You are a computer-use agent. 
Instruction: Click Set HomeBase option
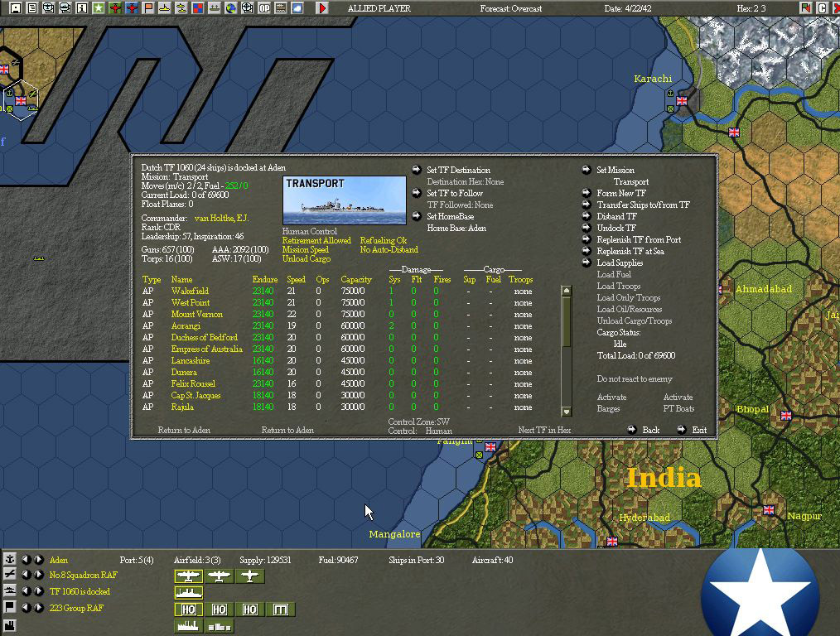(450, 216)
